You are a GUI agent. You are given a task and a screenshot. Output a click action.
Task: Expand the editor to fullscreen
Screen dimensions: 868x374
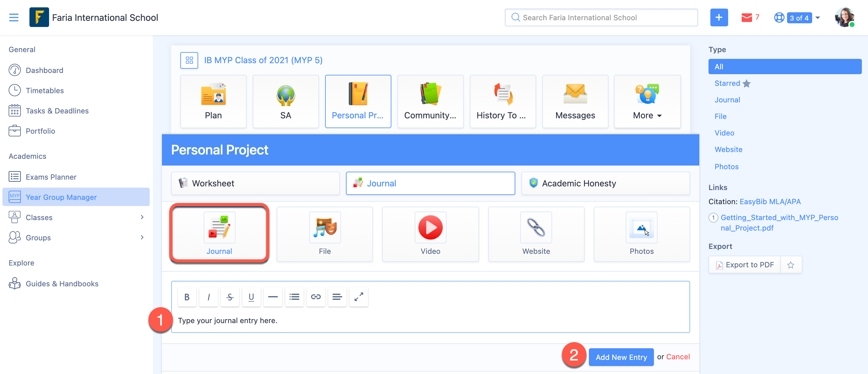pos(359,296)
